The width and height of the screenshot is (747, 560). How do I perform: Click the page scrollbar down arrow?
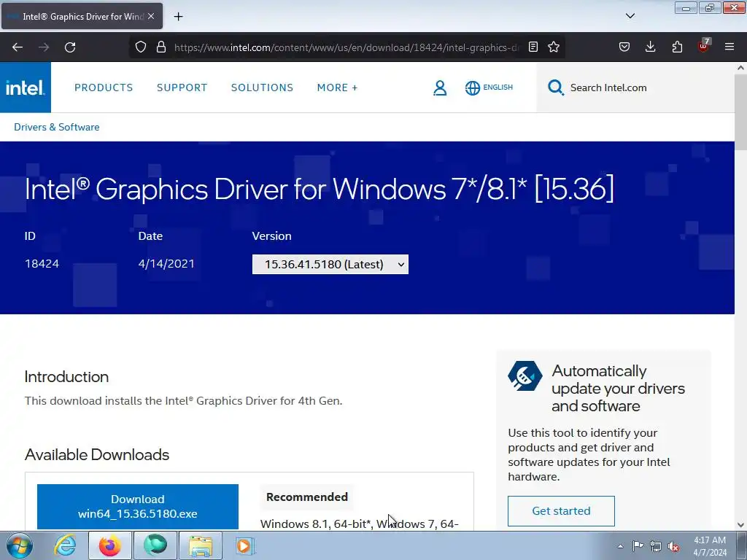[740, 524]
